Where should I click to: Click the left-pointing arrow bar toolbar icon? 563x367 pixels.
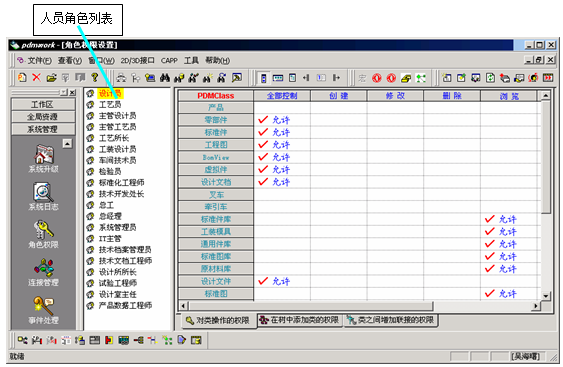[306, 78]
